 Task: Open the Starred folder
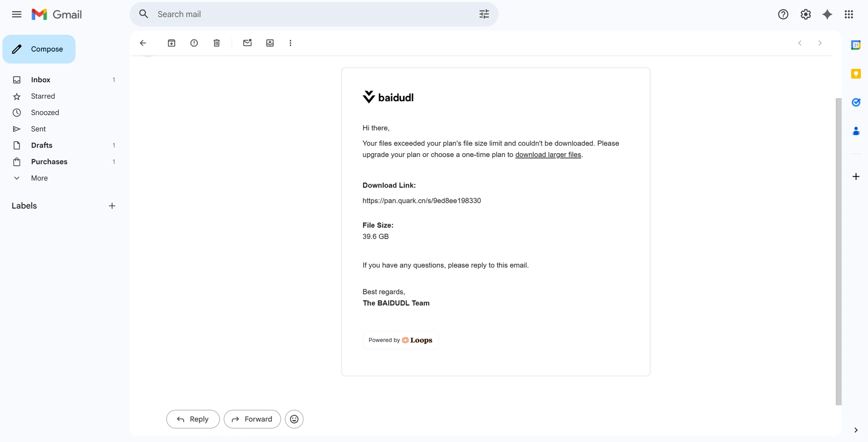(43, 96)
